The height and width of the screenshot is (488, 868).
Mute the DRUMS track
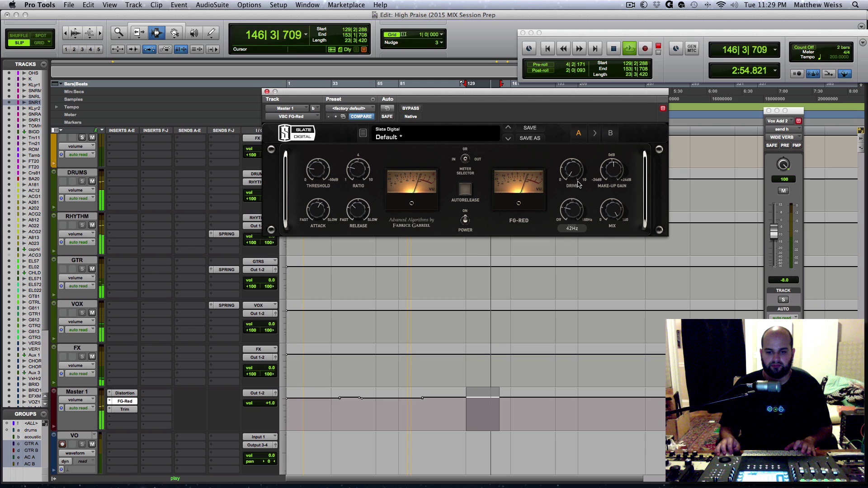tap(92, 181)
